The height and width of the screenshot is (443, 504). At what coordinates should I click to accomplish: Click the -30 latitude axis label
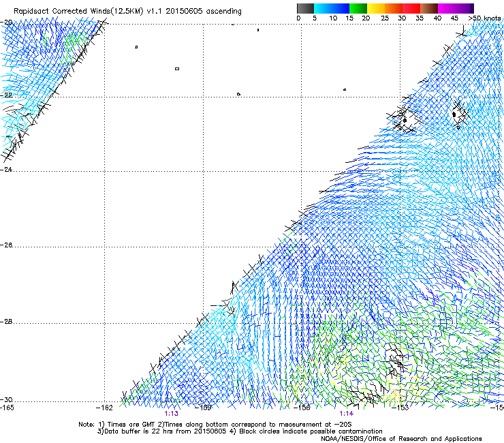[6, 399]
